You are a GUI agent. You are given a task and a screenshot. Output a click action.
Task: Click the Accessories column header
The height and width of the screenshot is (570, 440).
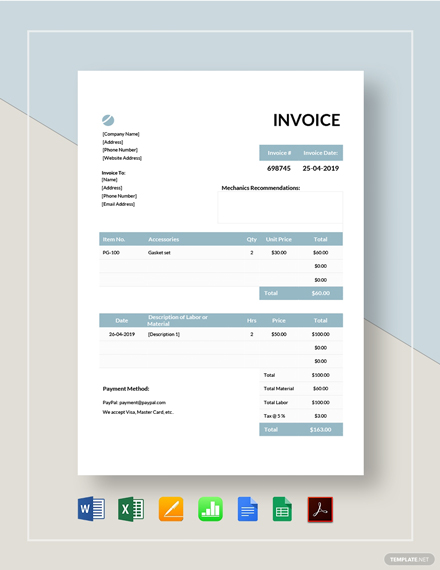164,239
